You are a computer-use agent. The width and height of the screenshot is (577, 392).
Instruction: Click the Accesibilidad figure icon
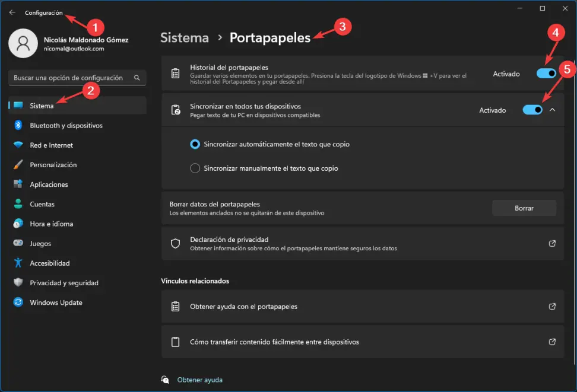(x=18, y=263)
